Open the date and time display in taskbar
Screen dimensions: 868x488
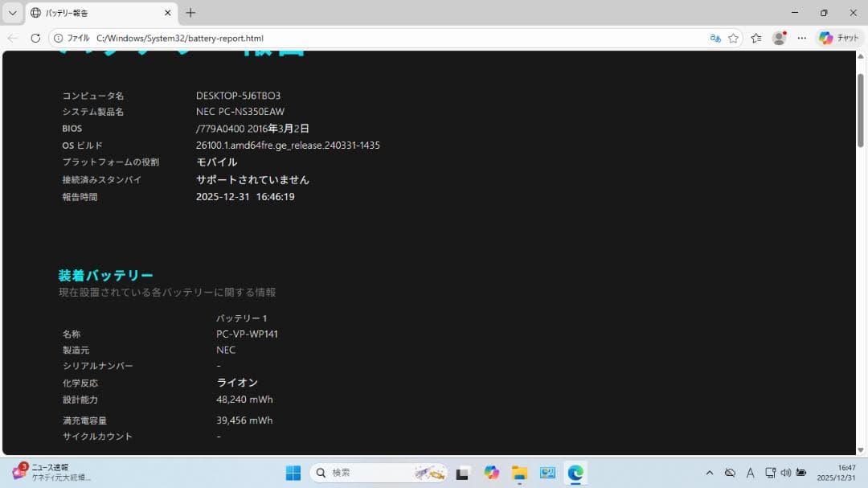click(837, 473)
